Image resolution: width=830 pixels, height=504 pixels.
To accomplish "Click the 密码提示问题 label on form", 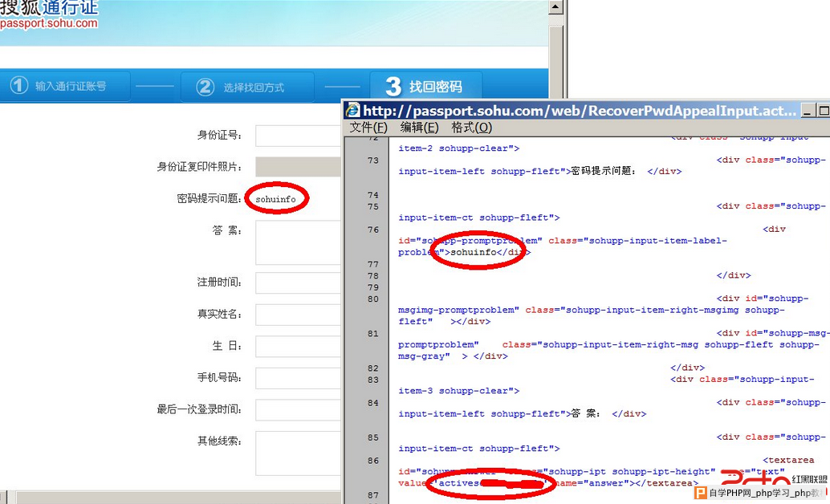I will (x=210, y=198).
